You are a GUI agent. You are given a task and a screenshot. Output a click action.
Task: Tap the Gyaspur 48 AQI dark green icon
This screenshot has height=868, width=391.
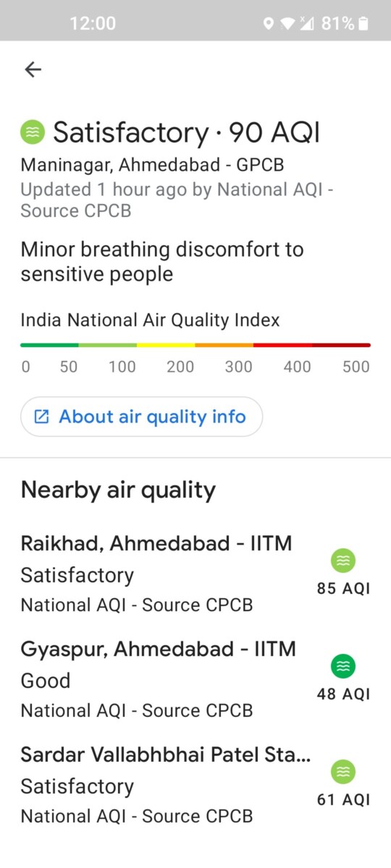pyautogui.click(x=343, y=666)
